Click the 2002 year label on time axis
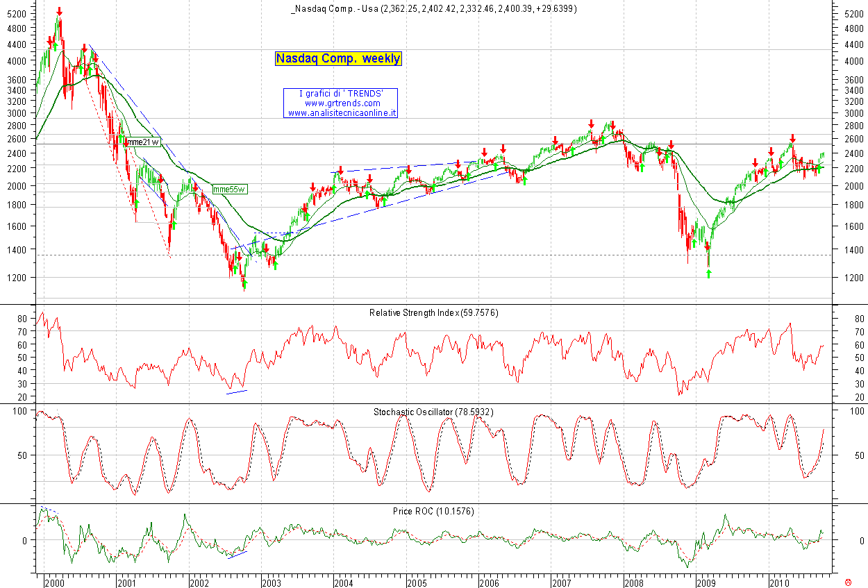868x588 pixels. [x=199, y=582]
